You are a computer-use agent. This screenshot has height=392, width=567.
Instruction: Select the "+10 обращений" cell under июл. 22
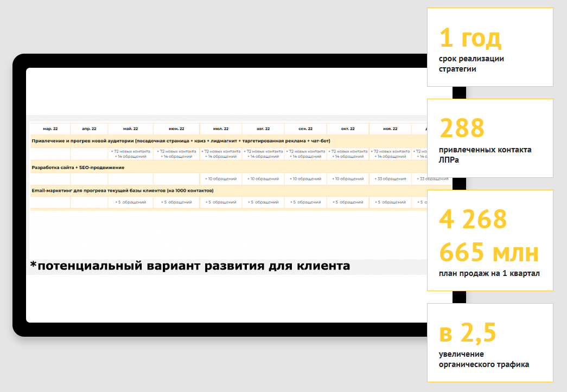click(220, 178)
